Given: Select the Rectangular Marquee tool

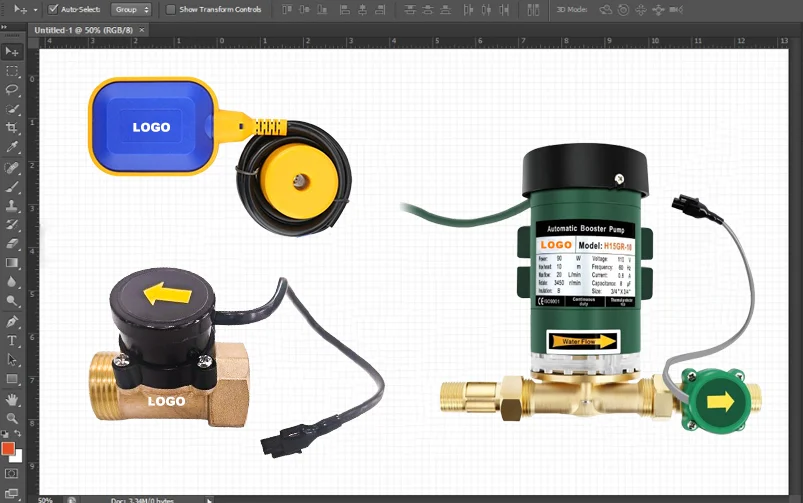Looking at the screenshot, I should [x=12, y=71].
